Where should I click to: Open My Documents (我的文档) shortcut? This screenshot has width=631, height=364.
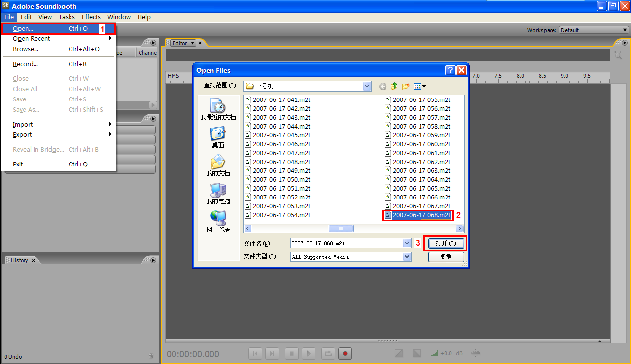[x=218, y=165]
